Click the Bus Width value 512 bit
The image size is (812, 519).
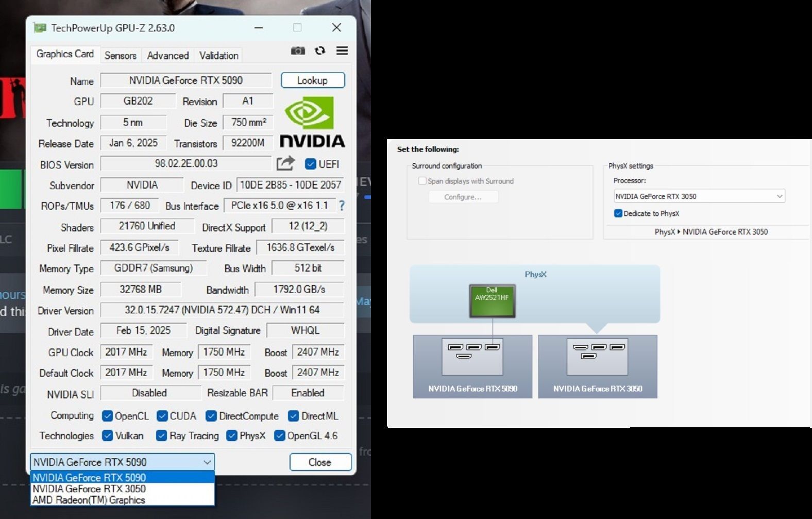pos(308,268)
